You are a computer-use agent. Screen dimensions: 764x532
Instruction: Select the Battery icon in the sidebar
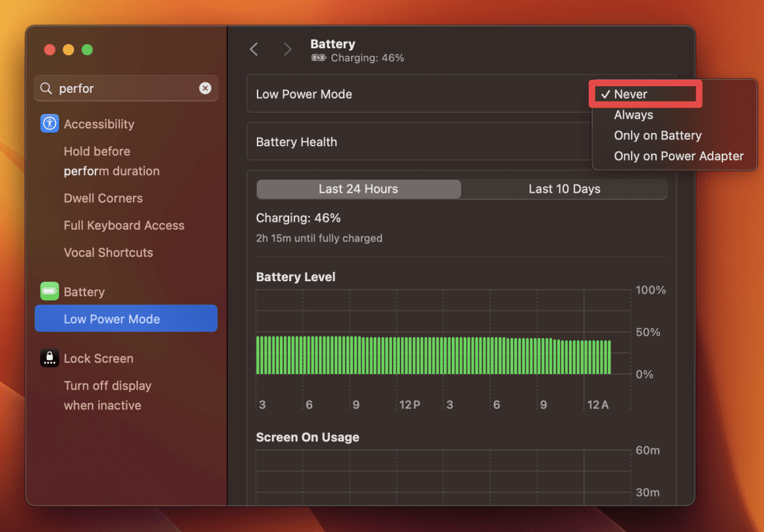click(x=49, y=292)
